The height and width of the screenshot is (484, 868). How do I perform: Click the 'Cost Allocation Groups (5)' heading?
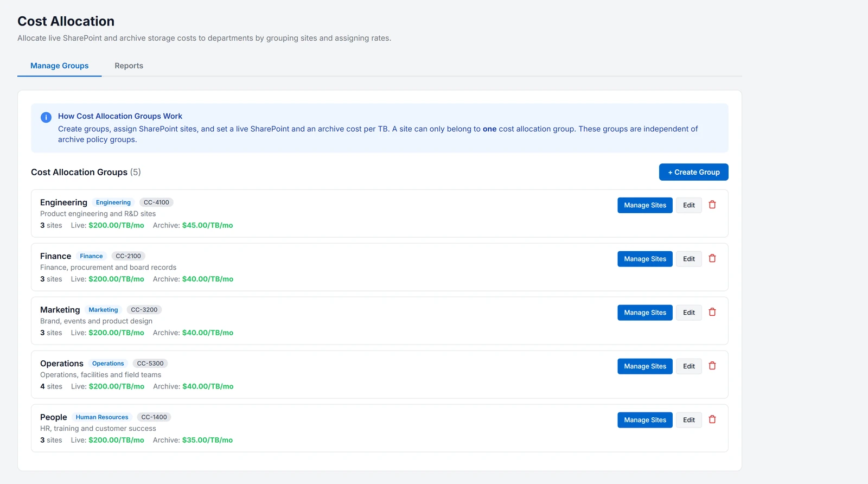pyautogui.click(x=86, y=172)
